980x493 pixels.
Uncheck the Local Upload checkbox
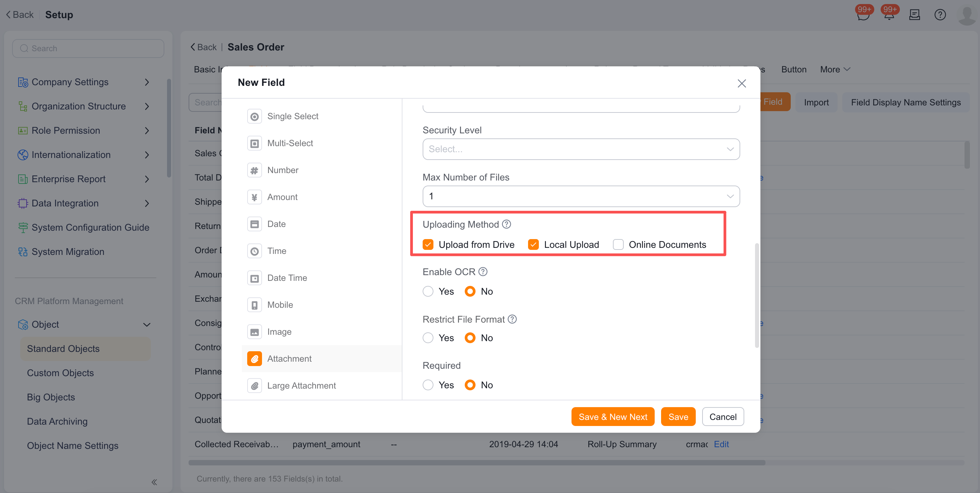coord(533,244)
